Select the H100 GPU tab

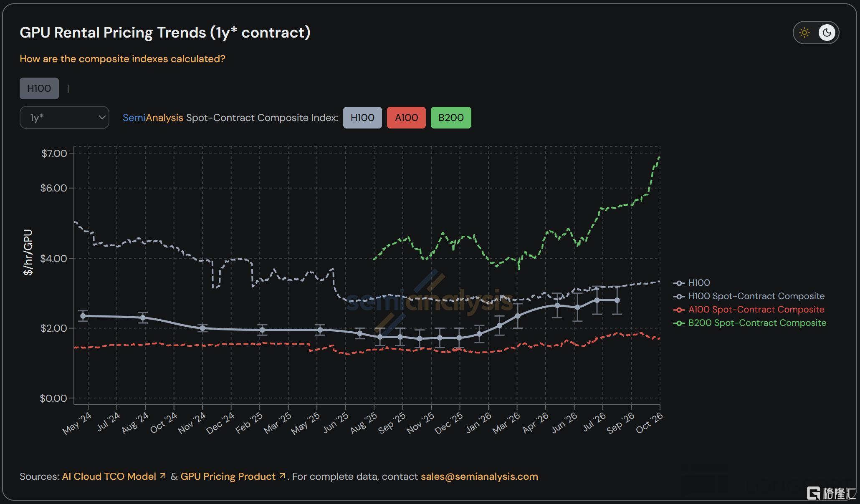tap(39, 88)
